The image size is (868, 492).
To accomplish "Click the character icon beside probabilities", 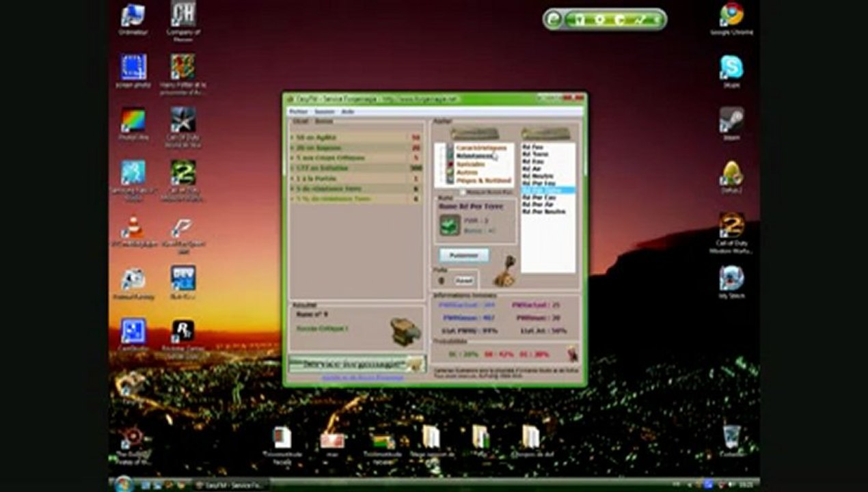I will click(x=571, y=353).
